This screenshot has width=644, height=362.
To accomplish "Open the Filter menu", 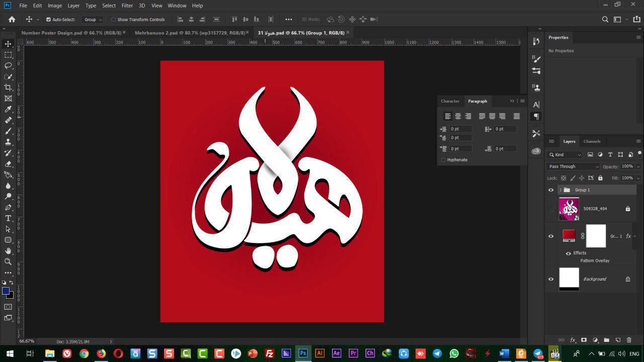I will [127, 6].
